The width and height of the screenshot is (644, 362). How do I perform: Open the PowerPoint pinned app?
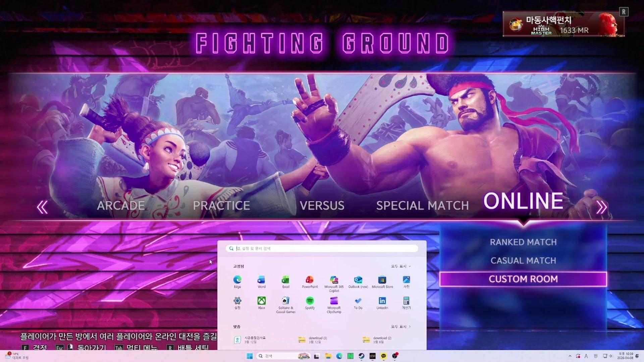[x=310, y=280]
